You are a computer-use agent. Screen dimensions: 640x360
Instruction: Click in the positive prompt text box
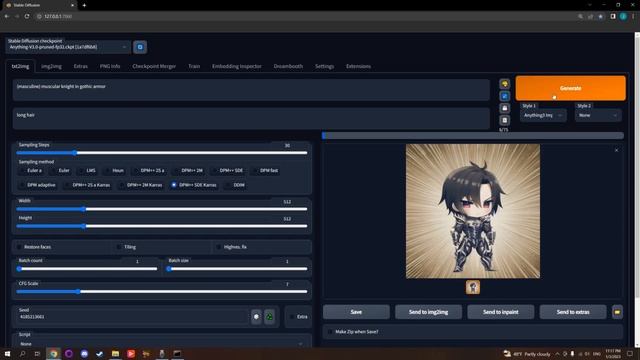[251, 90]
